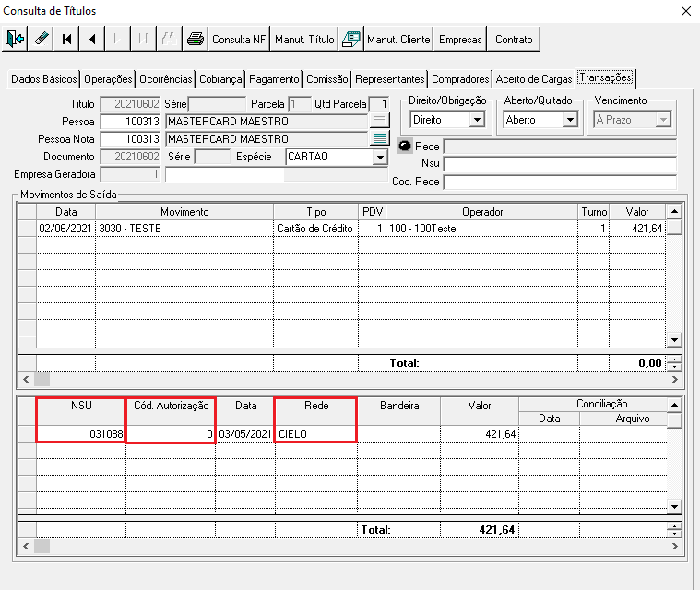Open the Compradores tab
The width and height of the screenshot is (700, 590).
(x=461, y=79)
